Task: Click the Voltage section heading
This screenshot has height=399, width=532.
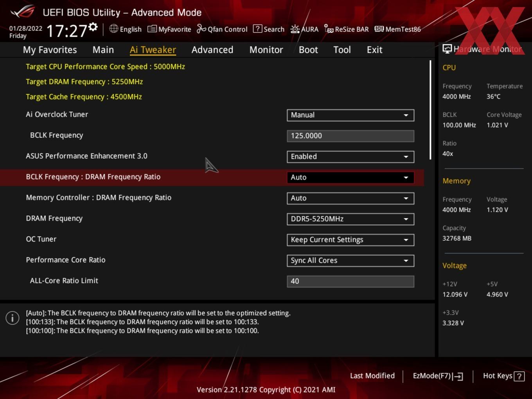Action: (455, 265)
